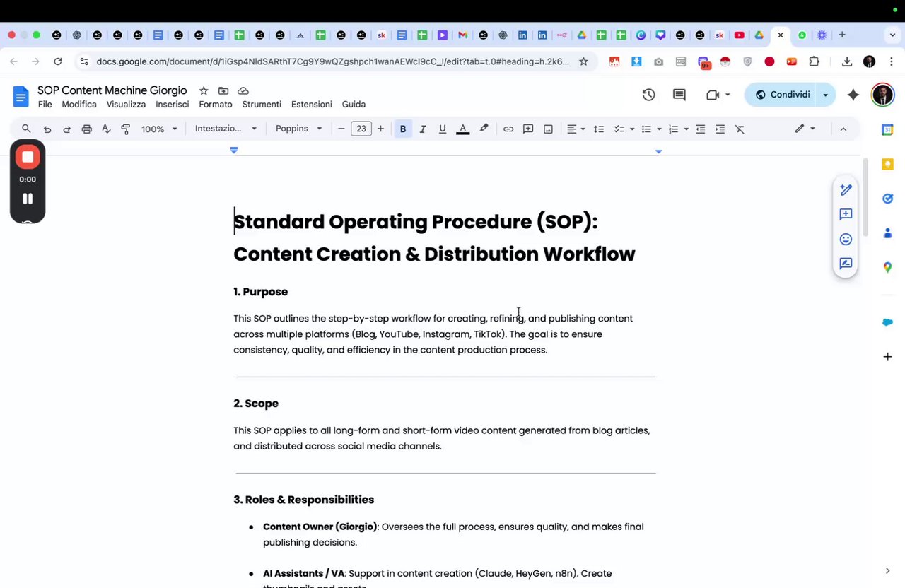Add a comment via toolbar icon
This screenshot has height=588, width=905.
(528, 129)
